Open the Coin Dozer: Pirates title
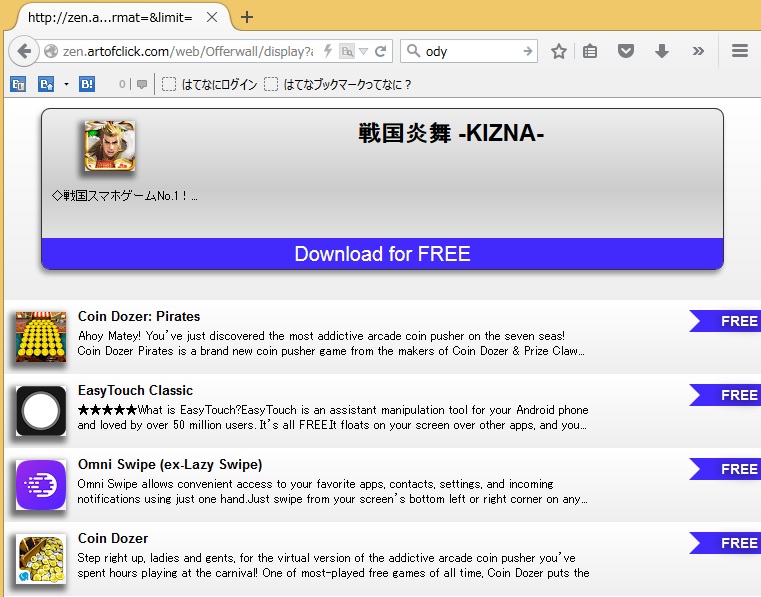 coord(139,316)
